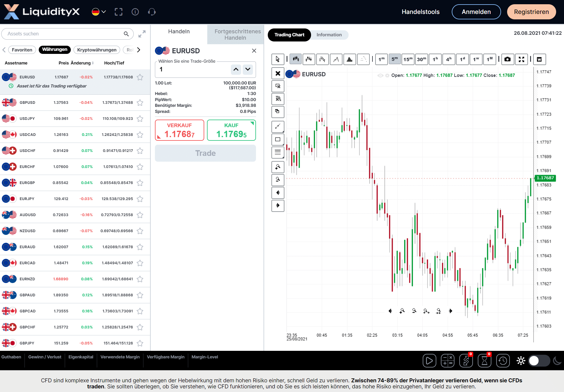Click VERKAUF at 1.17687
This screenshot has height=392, width=564.
(179, 130)
